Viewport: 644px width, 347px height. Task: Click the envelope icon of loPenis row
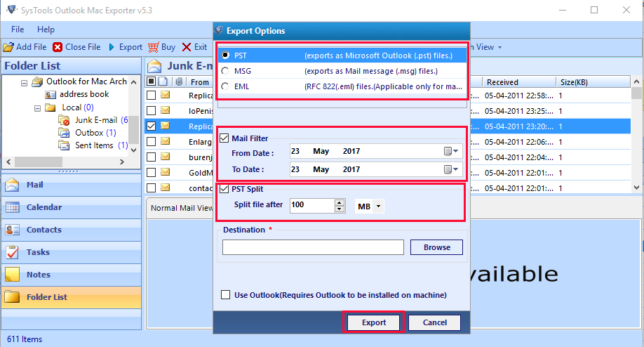click(x=165, y=110)
